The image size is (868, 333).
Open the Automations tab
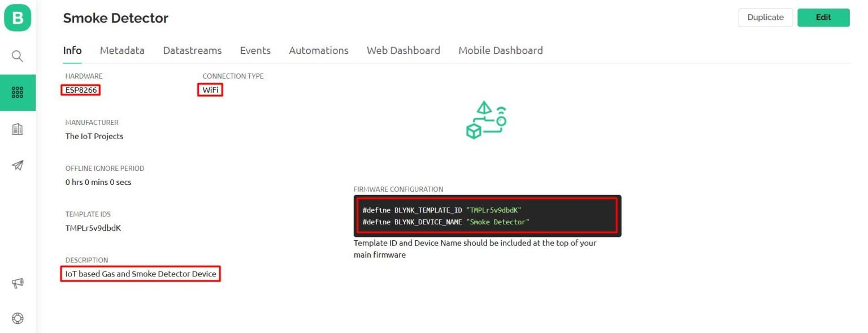(319, 50)
